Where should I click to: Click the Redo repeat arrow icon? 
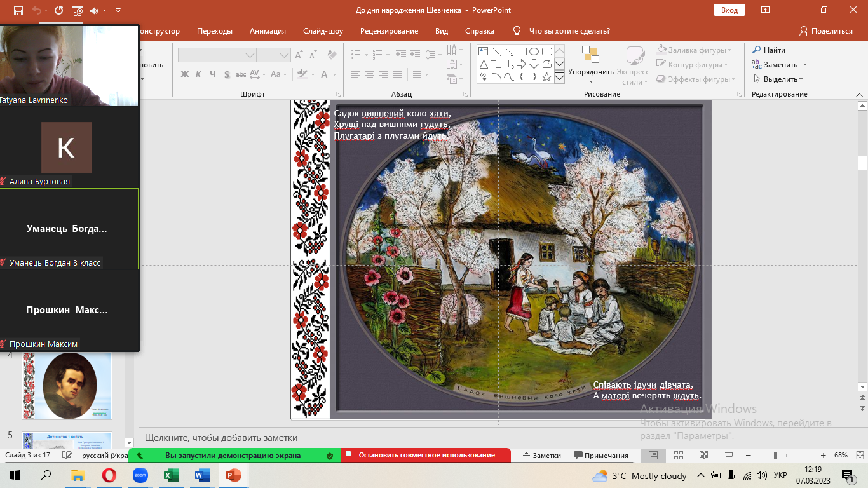click(59, 11)
